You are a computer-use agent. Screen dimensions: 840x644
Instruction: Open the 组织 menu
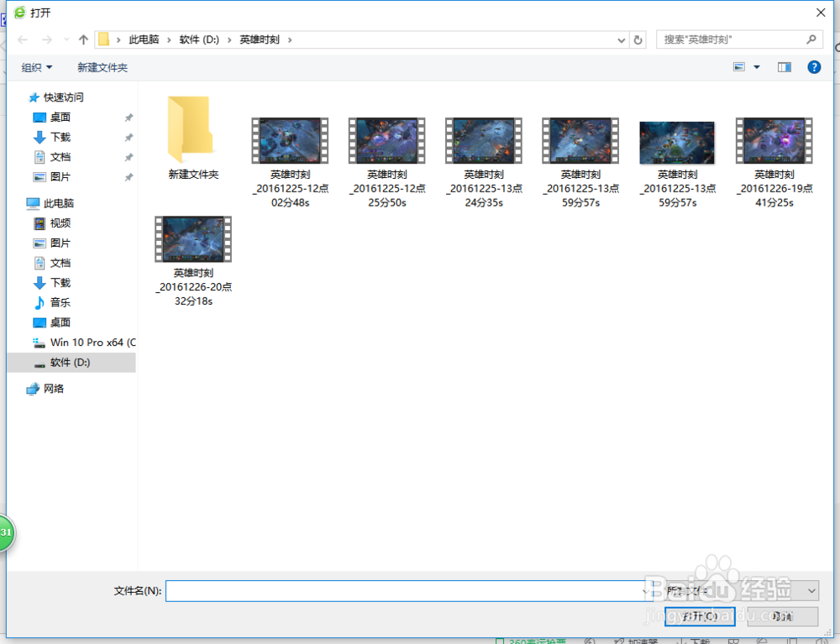coord(36,67)
